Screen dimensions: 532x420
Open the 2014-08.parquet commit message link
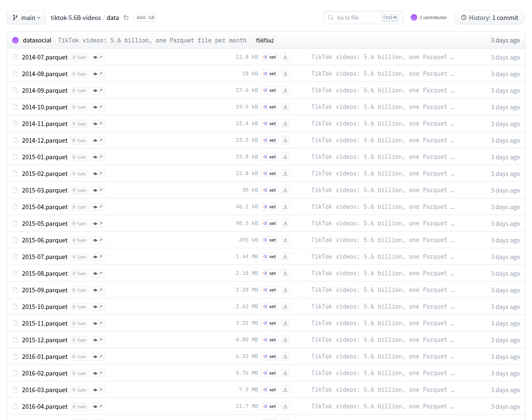[383, 74]
